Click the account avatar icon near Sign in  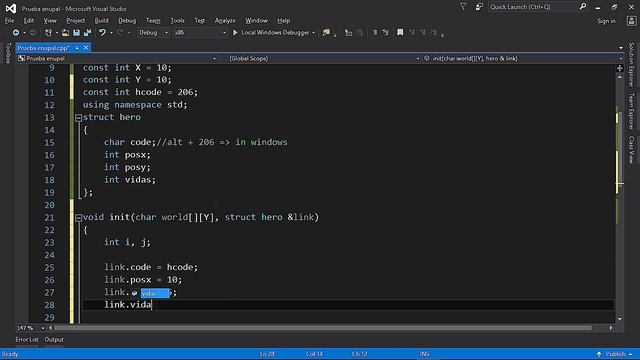[x=631, y=21]
